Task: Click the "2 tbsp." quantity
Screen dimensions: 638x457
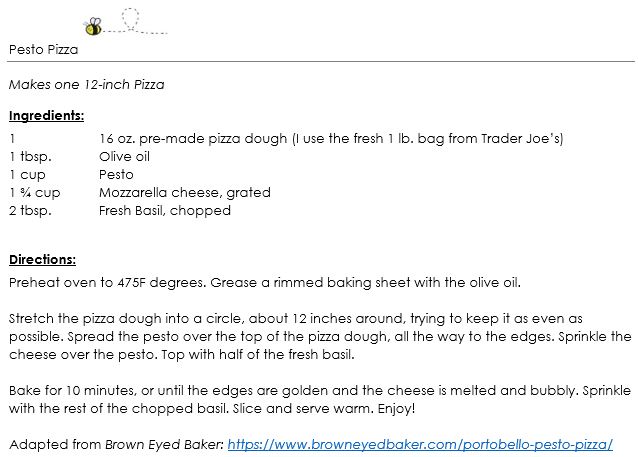Action: [29, 211]
